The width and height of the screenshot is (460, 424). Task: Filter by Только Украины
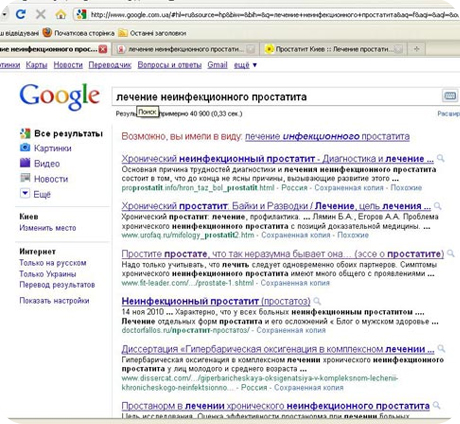point(48,274)
